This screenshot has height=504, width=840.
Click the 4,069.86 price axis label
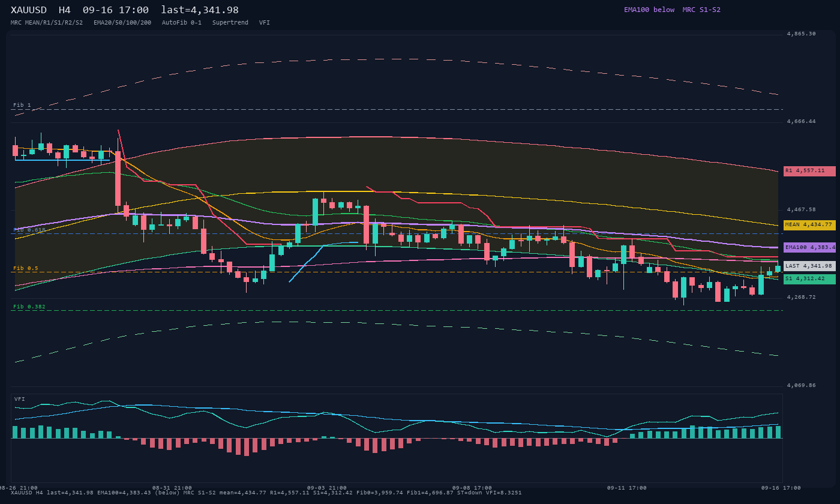[801, 386]
